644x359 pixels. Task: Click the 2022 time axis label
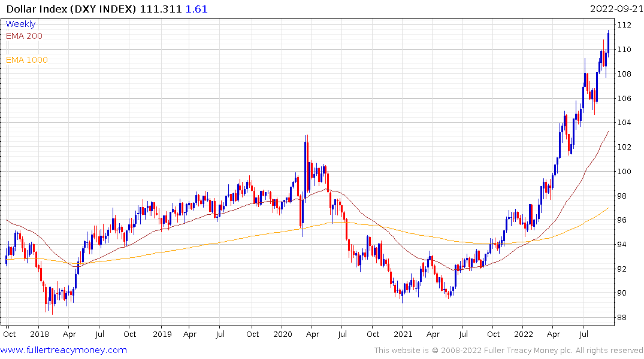(523, 334)
